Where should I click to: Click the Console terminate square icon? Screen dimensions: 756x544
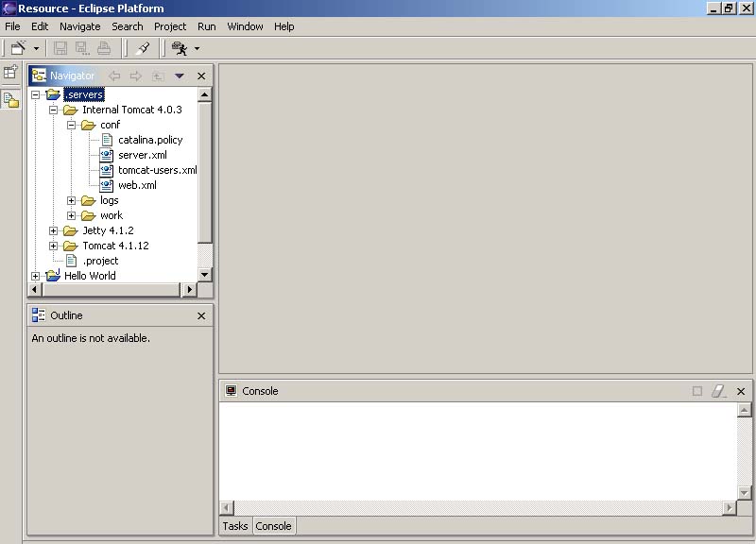pyautogui.click(x=697, y=391)
